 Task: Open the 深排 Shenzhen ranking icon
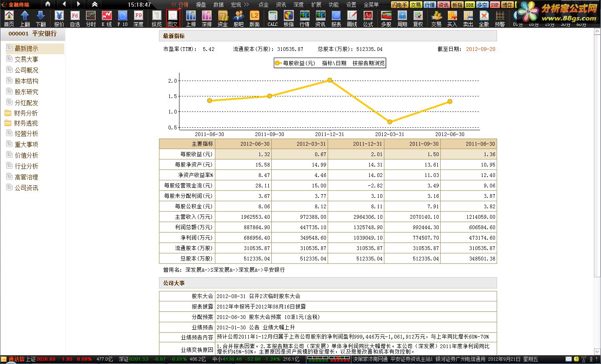[207, 18]
